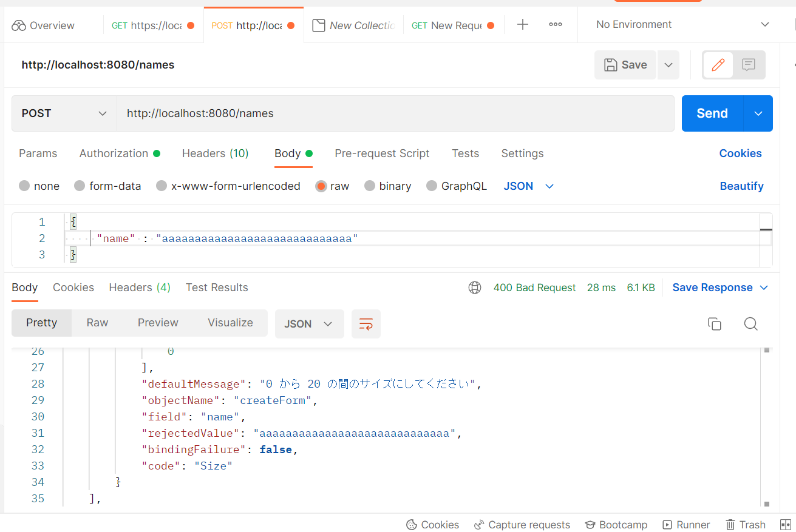Beautify the JSON request body
The height and width of the screenshot is (532, 796).
[741, 186]
